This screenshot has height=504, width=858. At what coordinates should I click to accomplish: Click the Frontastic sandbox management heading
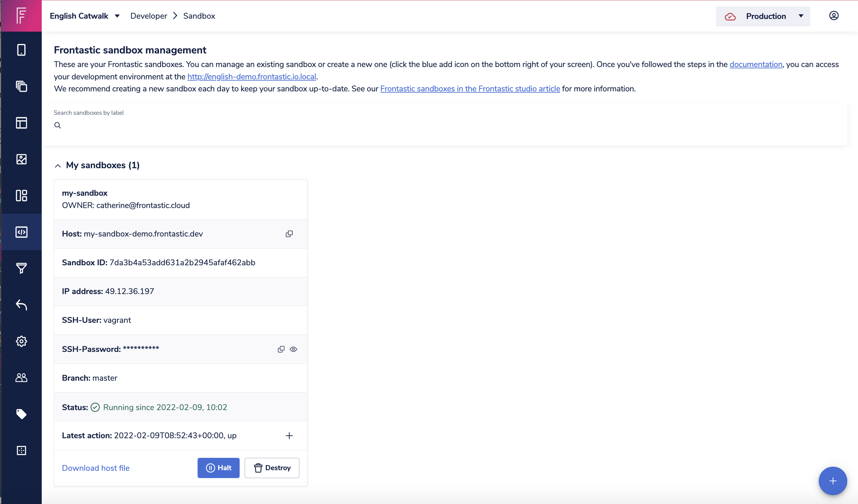point(130,50)
